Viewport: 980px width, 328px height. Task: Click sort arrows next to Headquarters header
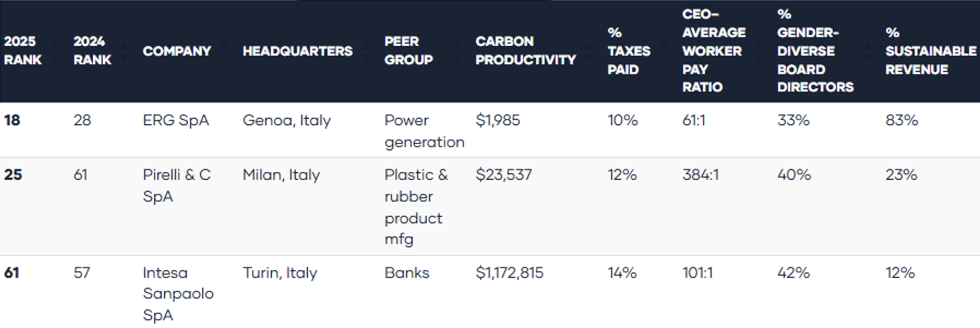tap(364, 51)
